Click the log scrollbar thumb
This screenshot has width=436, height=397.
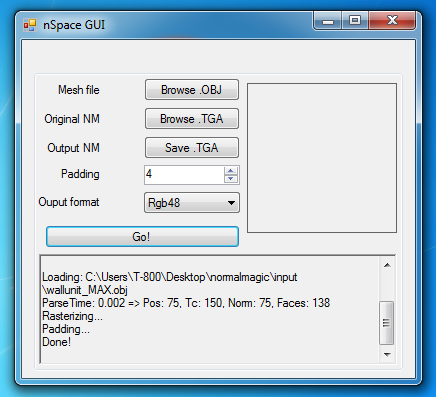[387, 323]
